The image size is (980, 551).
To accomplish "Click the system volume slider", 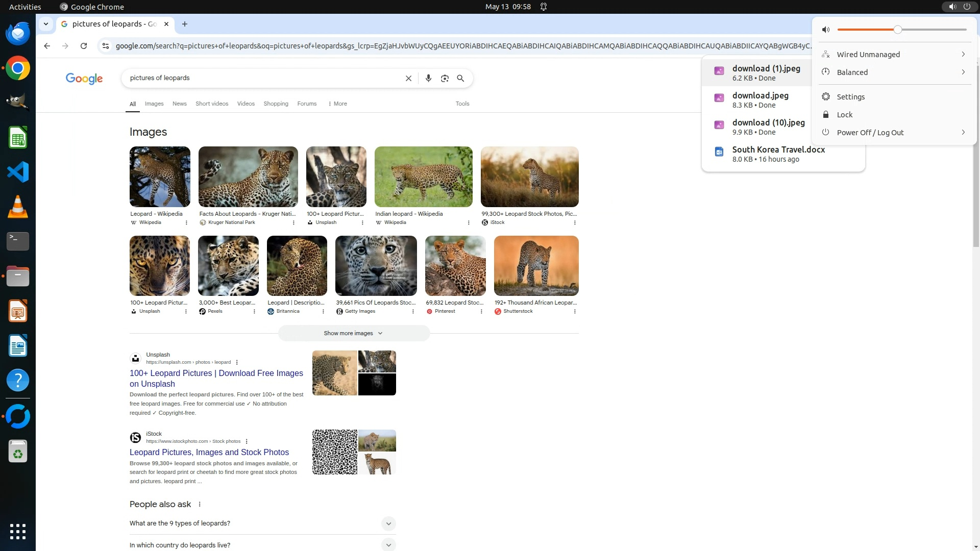I will [901, 30].
